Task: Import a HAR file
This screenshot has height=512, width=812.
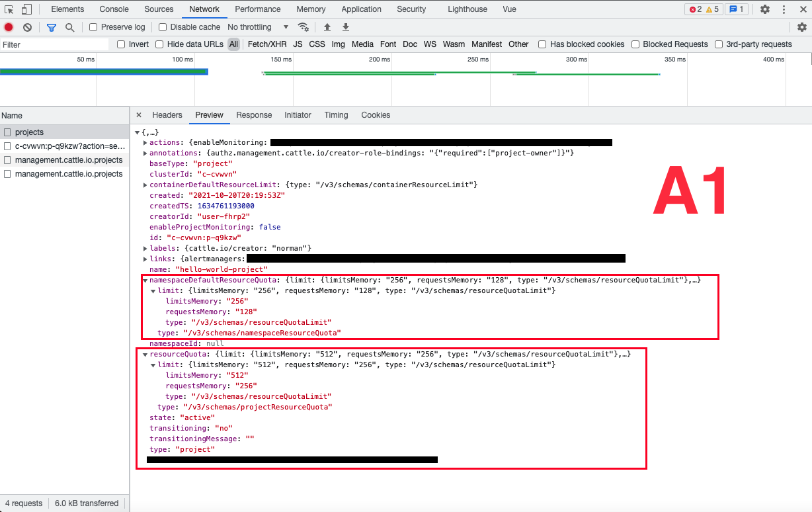Action: point(327,26)
